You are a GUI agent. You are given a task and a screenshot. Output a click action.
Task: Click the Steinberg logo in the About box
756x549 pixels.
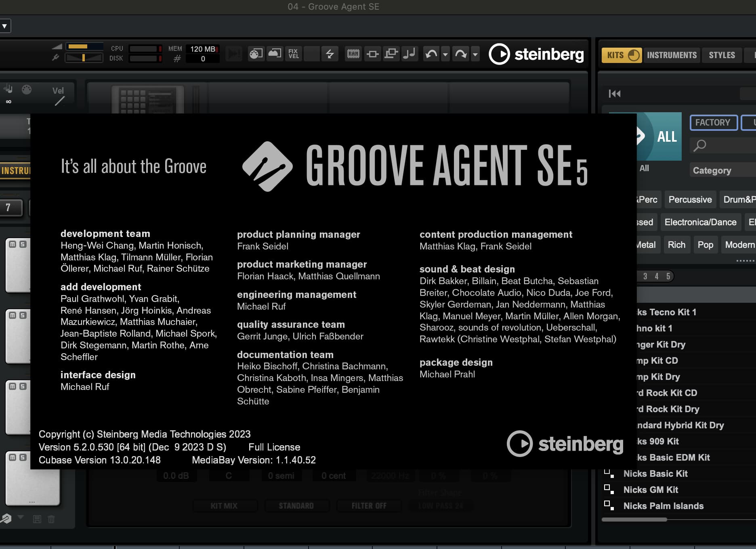coord(565,444)
